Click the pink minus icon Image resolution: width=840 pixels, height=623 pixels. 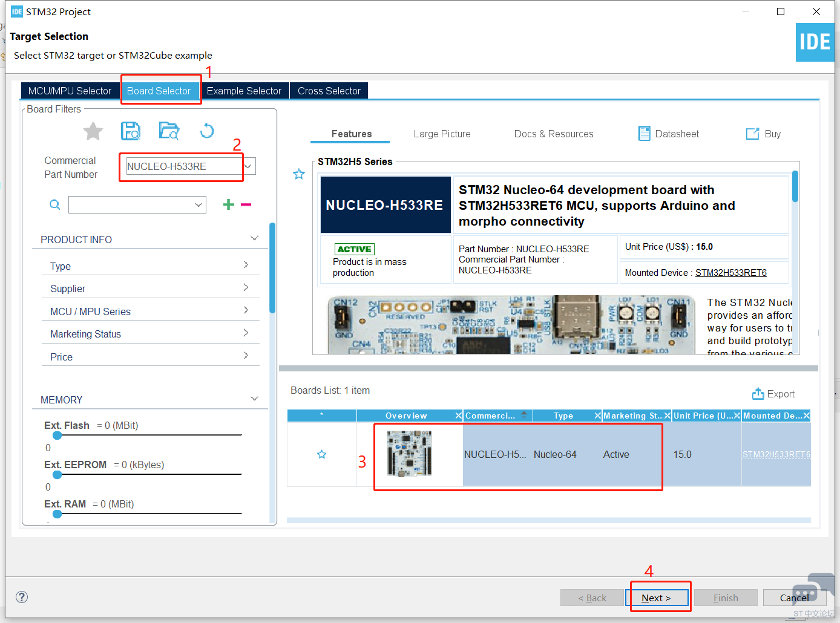[246, 204]
